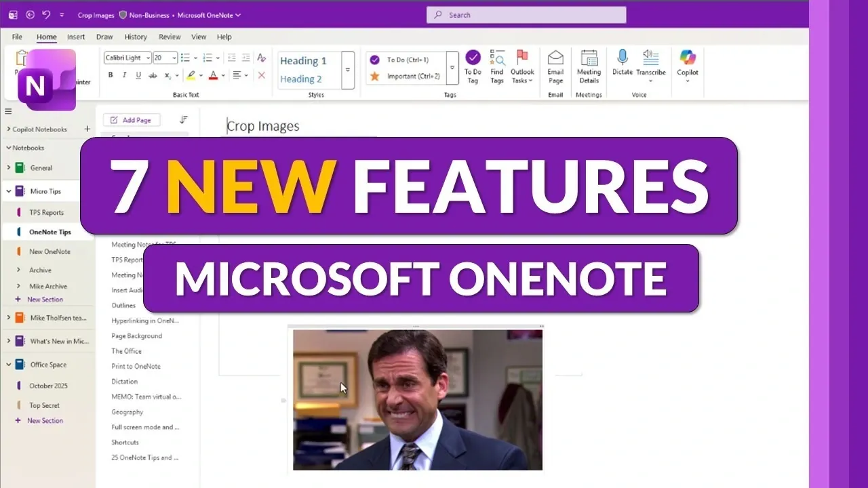This screenshot has width=868, height=488.
Task: Expand the Micro Tips notebook
Action: coord(8,190)
